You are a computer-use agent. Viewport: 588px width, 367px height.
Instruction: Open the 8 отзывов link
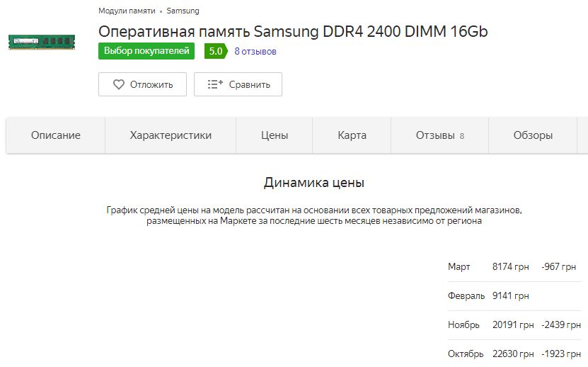(255, 52)
